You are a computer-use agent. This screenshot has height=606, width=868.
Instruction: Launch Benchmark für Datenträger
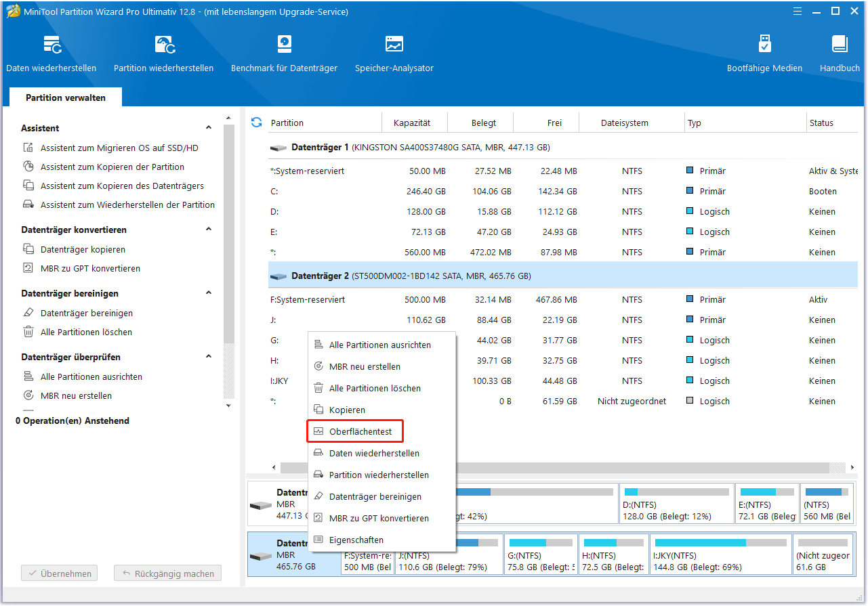click(x=284, y=54)
